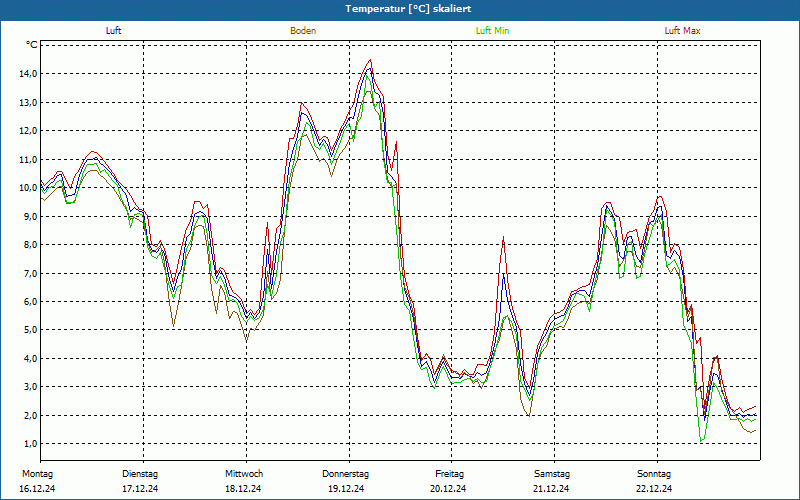Click the 'Freitag' day label
Image resolution: width=800 pixels, height=500 pixels.
click(449, 474)
